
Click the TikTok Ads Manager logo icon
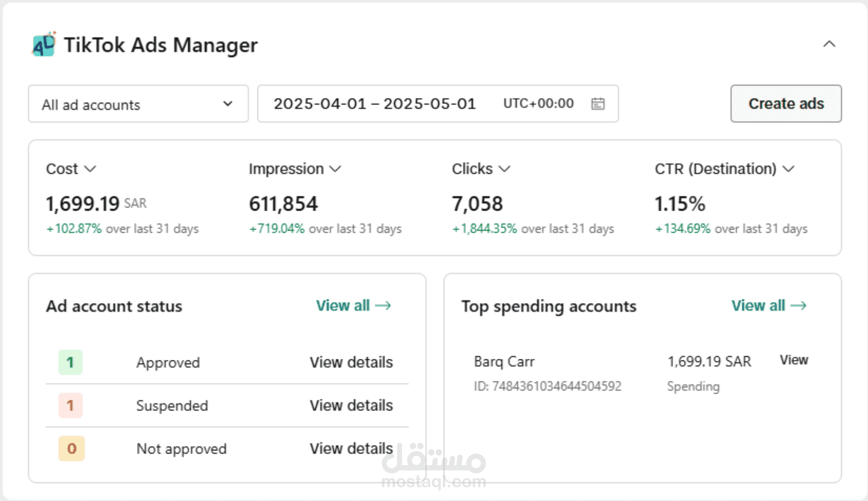(x=44, y=44)
